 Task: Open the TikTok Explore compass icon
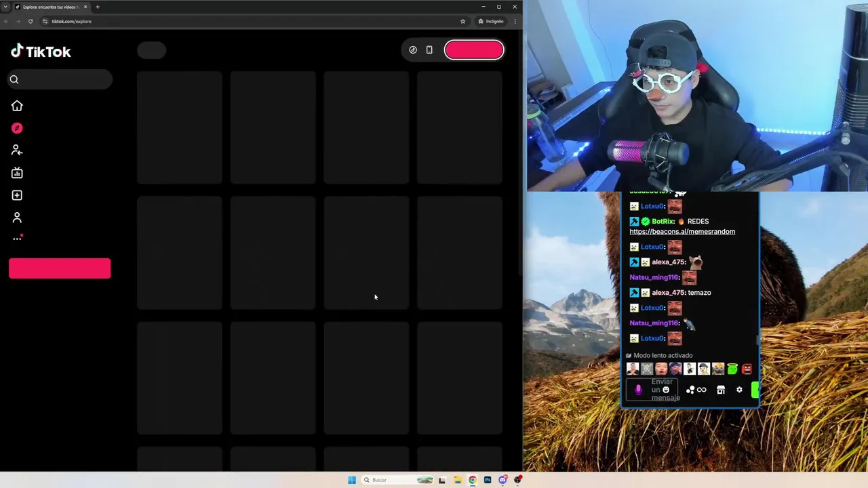(17, 128)
